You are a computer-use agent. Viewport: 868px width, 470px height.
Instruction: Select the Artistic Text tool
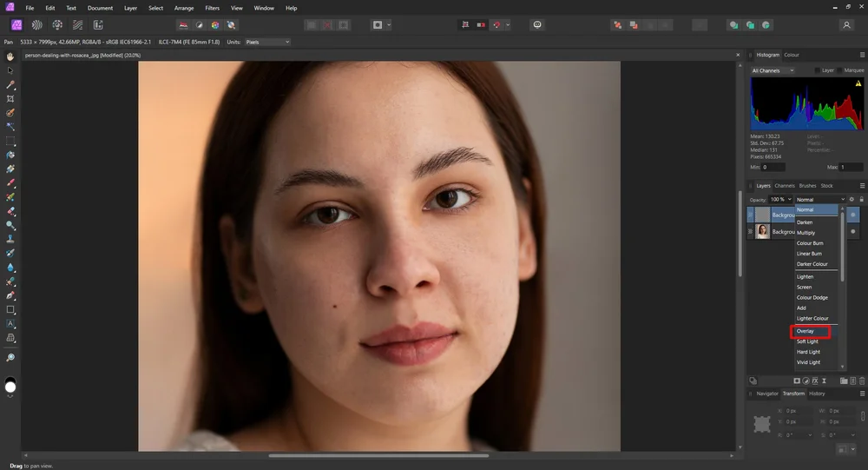[x=10, y=324]
